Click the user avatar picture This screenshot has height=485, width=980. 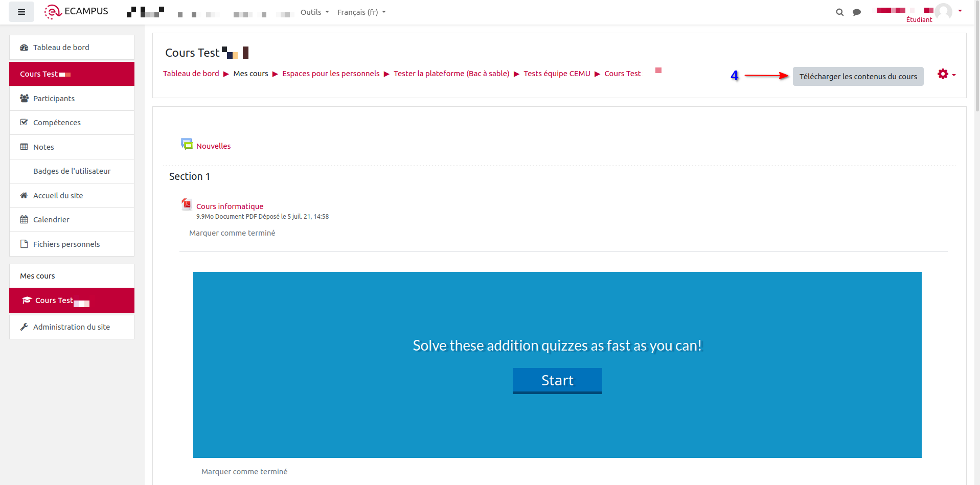[x=944, y=11]
